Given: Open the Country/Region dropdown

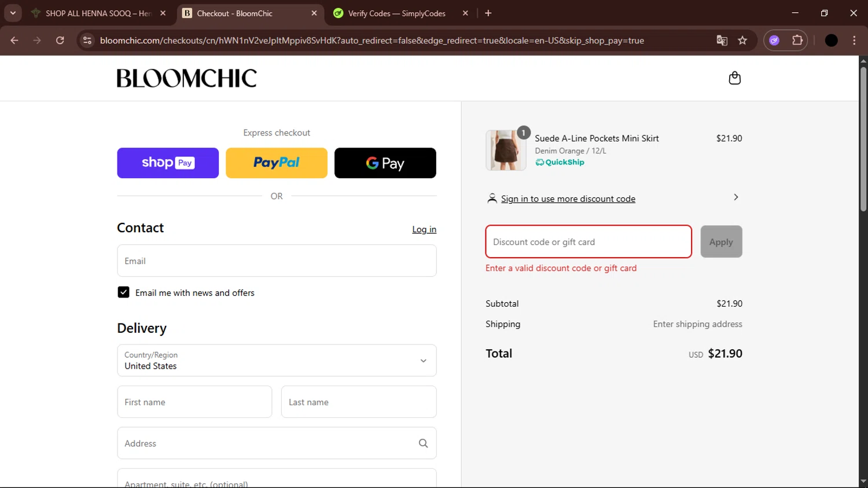Looking at the screenshot, I should tap(277, 361).
